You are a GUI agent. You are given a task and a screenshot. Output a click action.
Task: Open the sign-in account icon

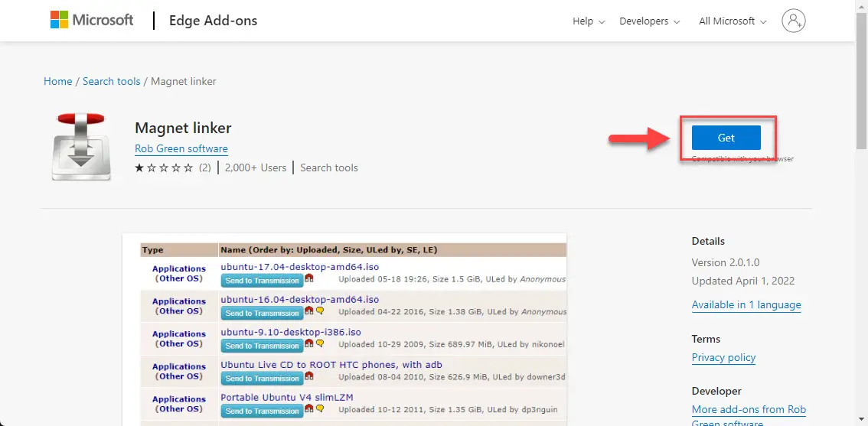click(x=793, y=21)
